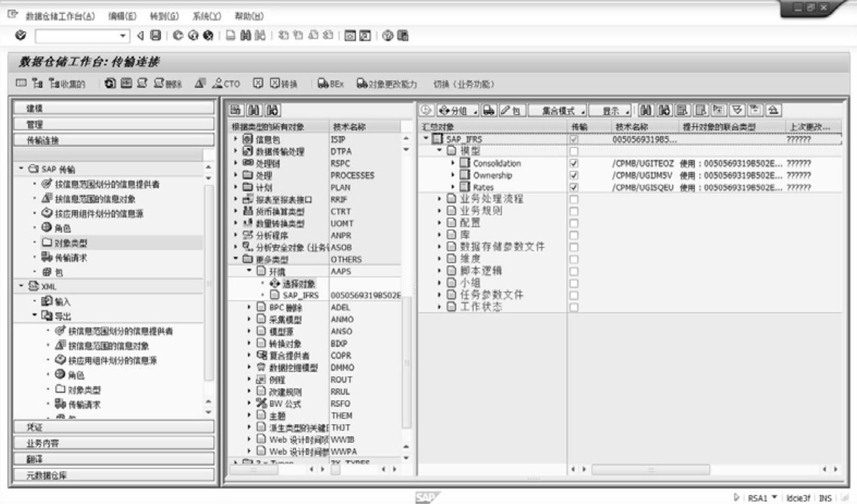Open the 帮助(H) menu
The height and width of the screenshot is (504, 857).
click(249, 16)
